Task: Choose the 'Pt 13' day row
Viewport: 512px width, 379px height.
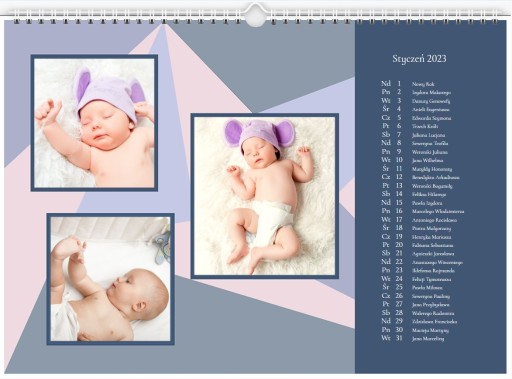Action: tap(417, 186)
